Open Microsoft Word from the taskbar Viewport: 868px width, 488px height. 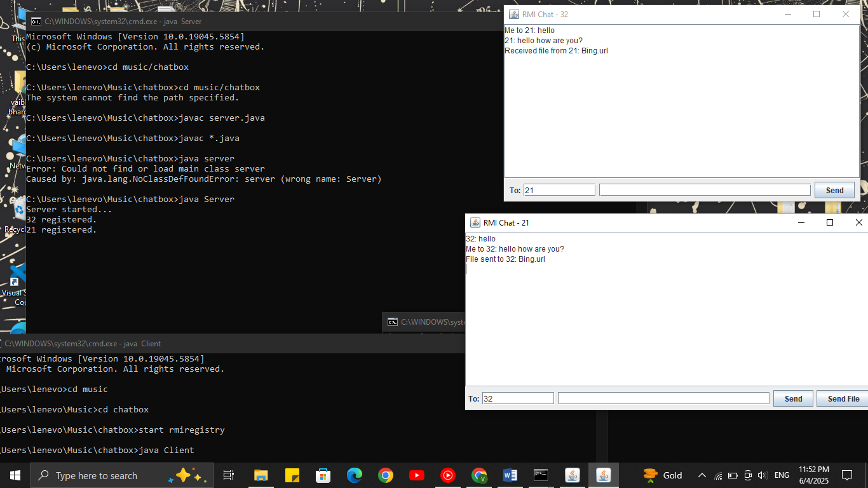coord(510,475)
